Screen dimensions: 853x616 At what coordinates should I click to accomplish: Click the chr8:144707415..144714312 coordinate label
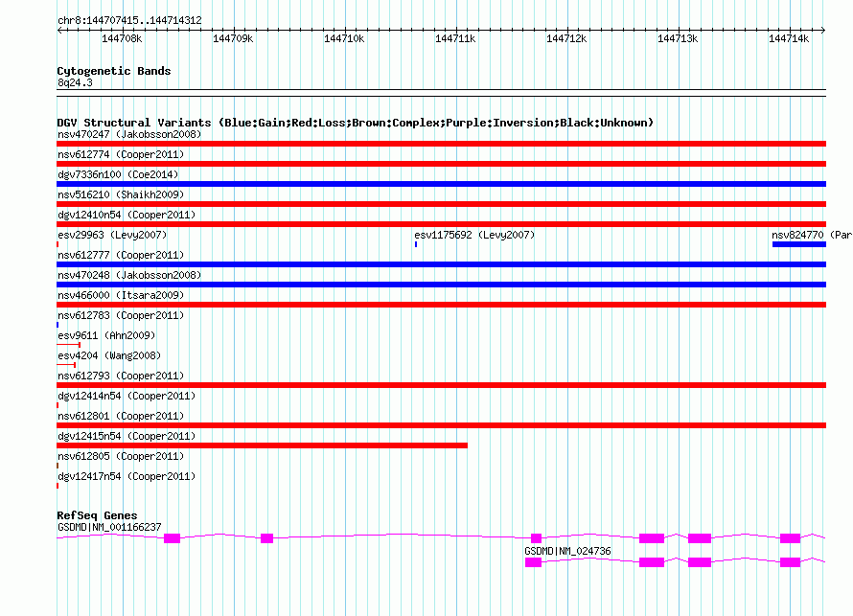coord(129,20)
